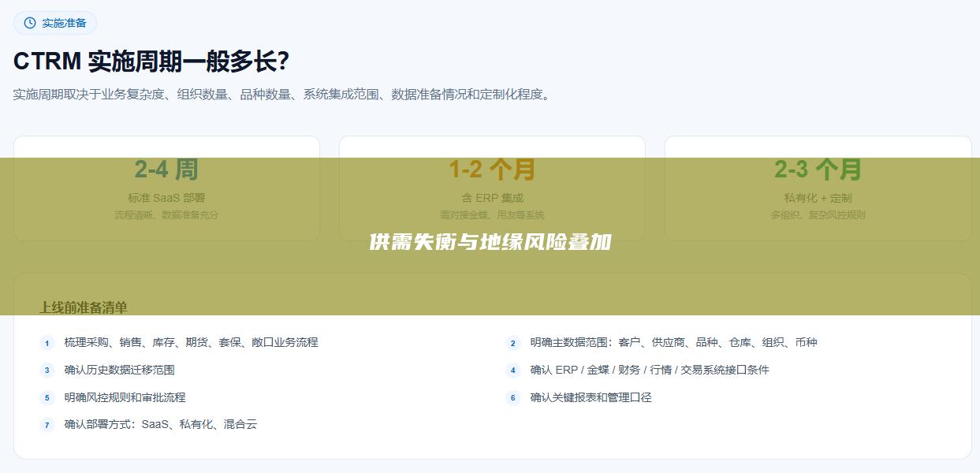This screenshot has height=473, width=980.
Task: Click the 2-4 周 duration figure
Action: pyautogui.click(x=166, y=169)
